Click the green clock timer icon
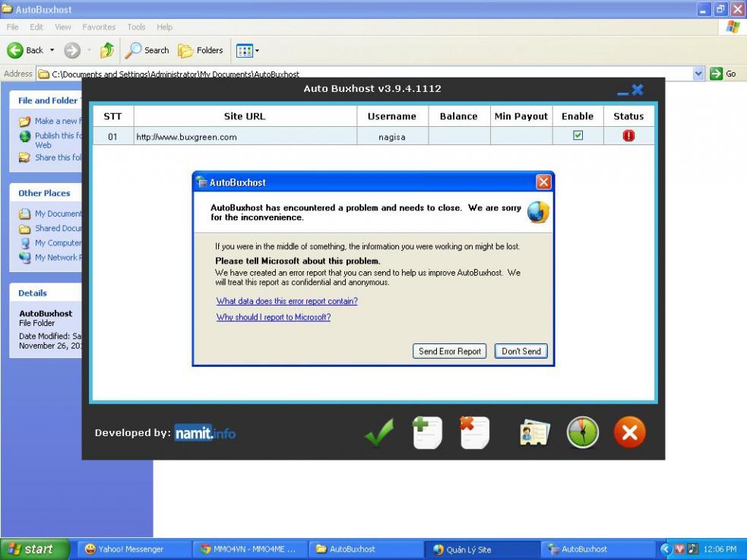 (583, 432)
